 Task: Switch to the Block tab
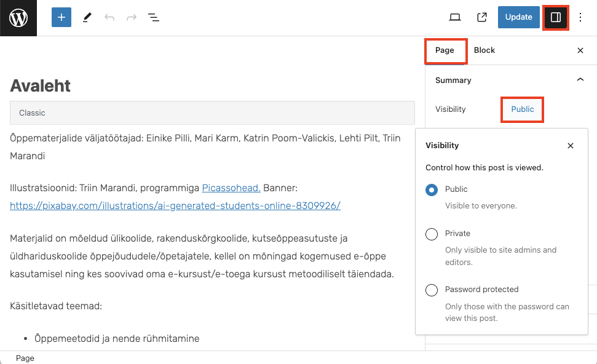pyautogui.click(x=484, y=50)
